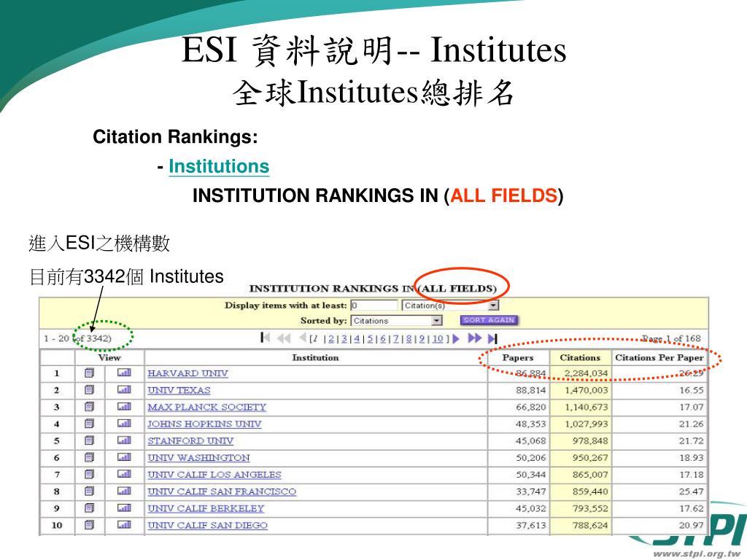Open document icon for Univ Washington row
The width and height of the screenshot is (747, 560).
(x=89, y=457)
